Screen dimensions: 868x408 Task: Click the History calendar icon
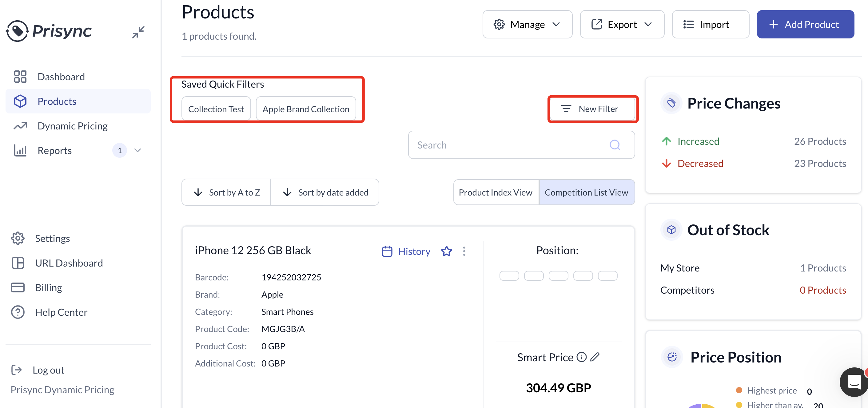[387, 251]
